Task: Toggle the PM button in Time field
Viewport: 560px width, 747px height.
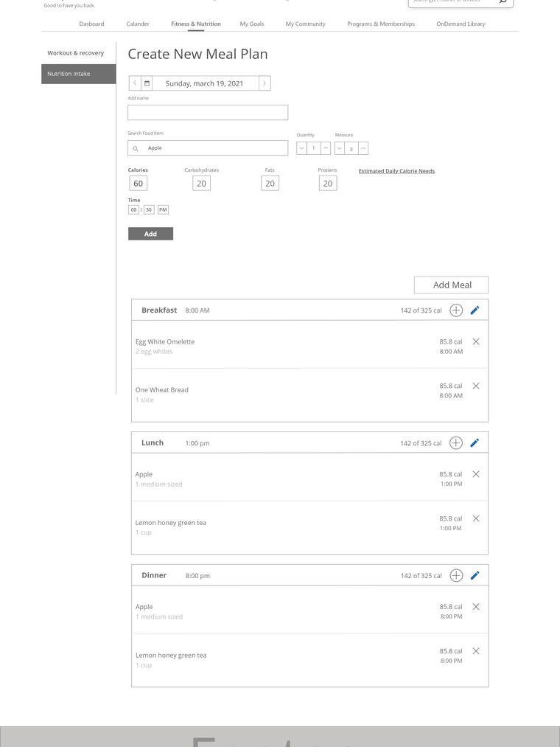Action: coord(162,209)
